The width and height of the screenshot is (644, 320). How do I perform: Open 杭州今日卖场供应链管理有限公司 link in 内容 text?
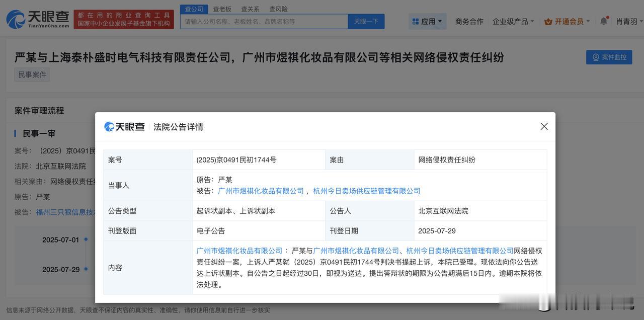(460, 251)
